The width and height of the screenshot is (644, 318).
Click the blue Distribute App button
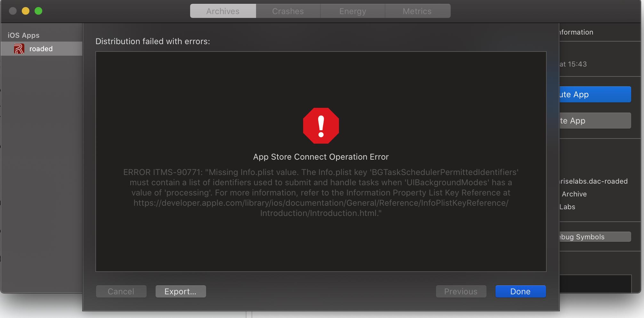(x=595, y=94)
